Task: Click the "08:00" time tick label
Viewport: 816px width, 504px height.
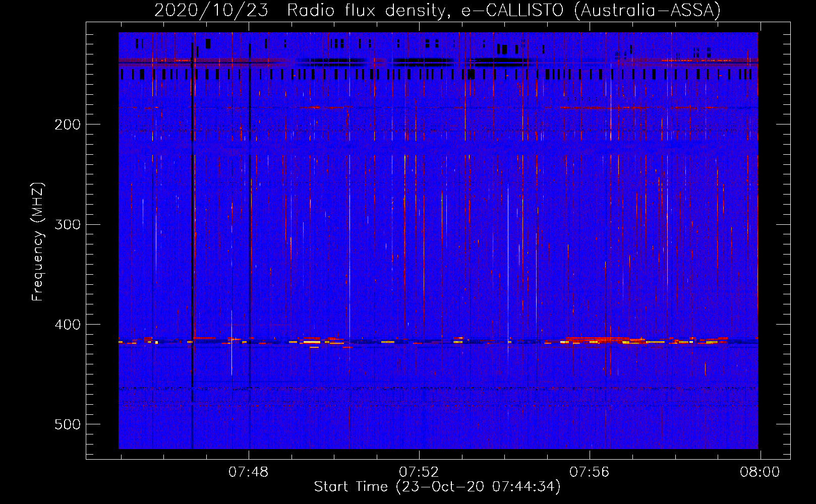Action: tap(760, 472)
